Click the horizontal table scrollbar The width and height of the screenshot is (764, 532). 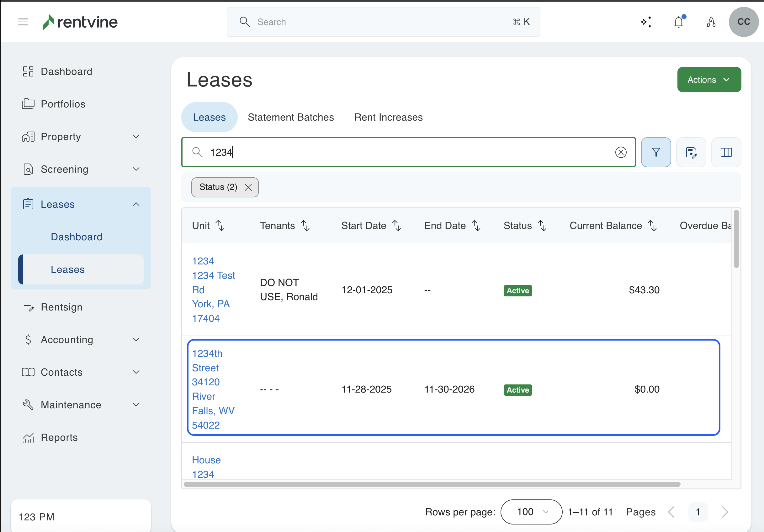coord(432,484)
